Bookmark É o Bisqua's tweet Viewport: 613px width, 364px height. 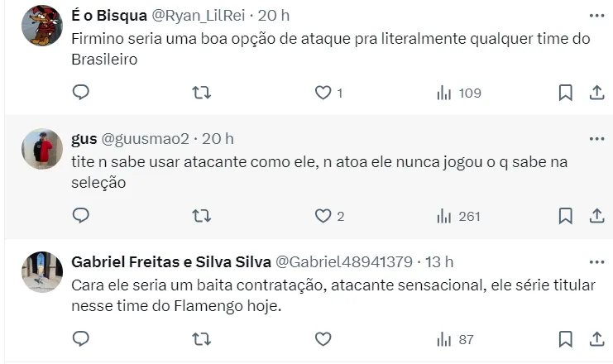pyautogui.click(x=565, y=93)
